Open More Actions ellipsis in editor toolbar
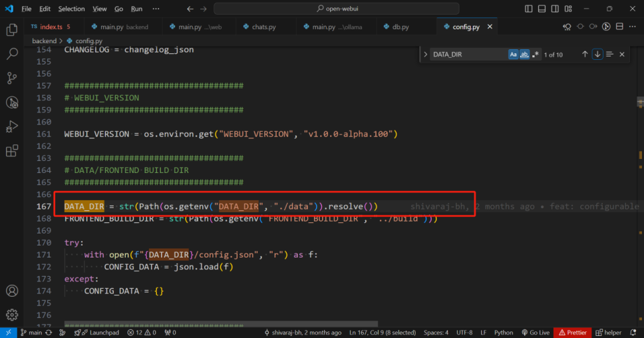 pos(633,27)
